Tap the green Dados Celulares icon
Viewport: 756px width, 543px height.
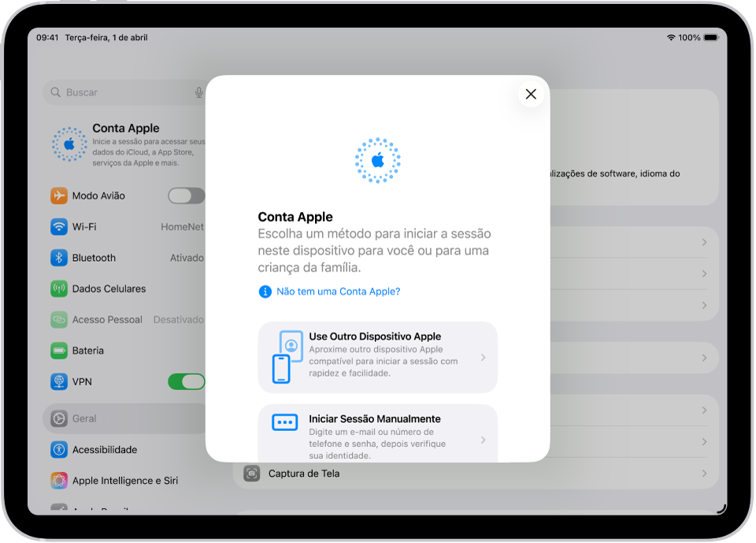58,288
